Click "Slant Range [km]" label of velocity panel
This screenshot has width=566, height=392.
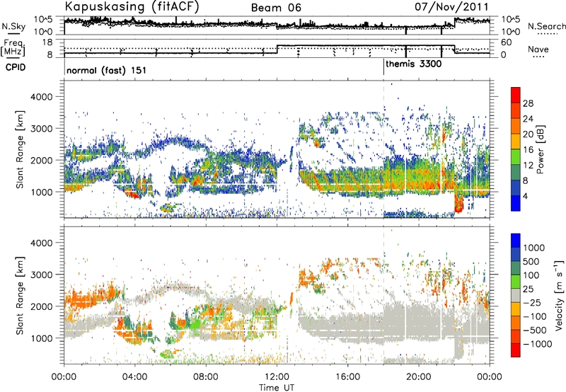tap(20, 295)
